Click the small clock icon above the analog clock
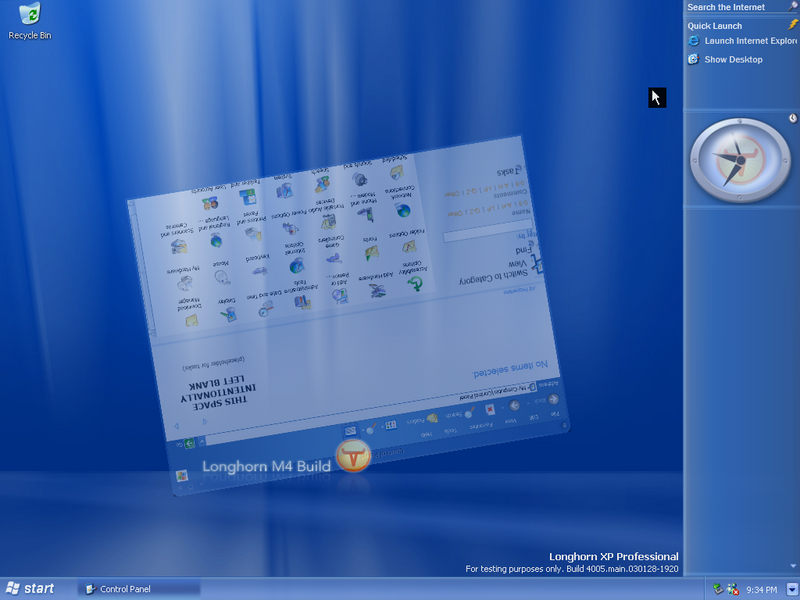The height and width of the screenshot is (600, 800). tap(792, 118)
